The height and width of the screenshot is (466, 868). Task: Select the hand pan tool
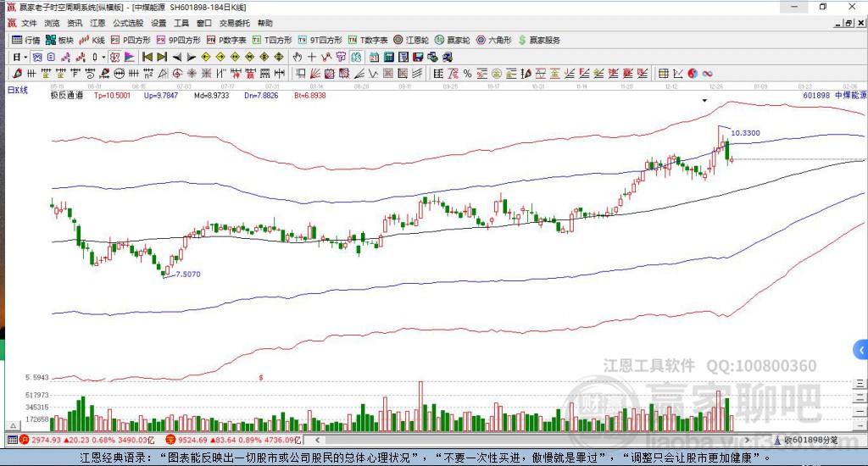[298, 57]
